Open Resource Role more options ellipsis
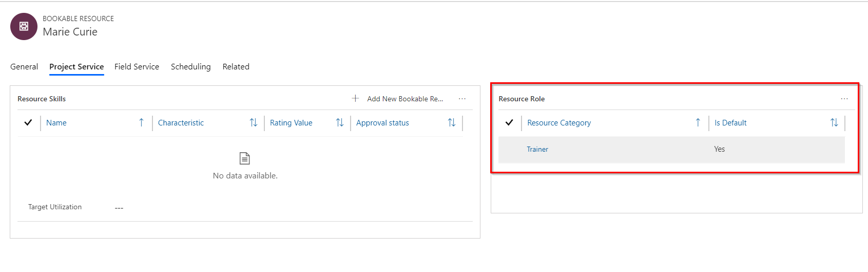 click(844, 99)
